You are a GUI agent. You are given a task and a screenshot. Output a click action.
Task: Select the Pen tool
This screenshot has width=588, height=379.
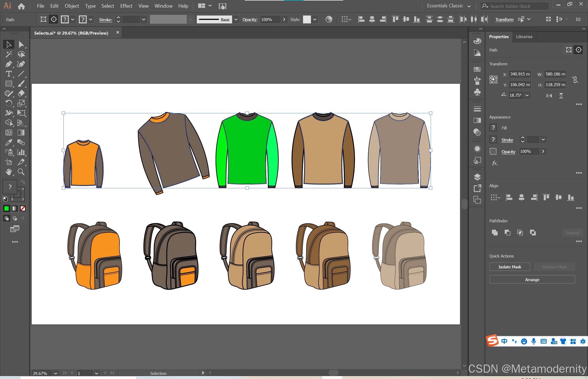[x=8, y=64]
